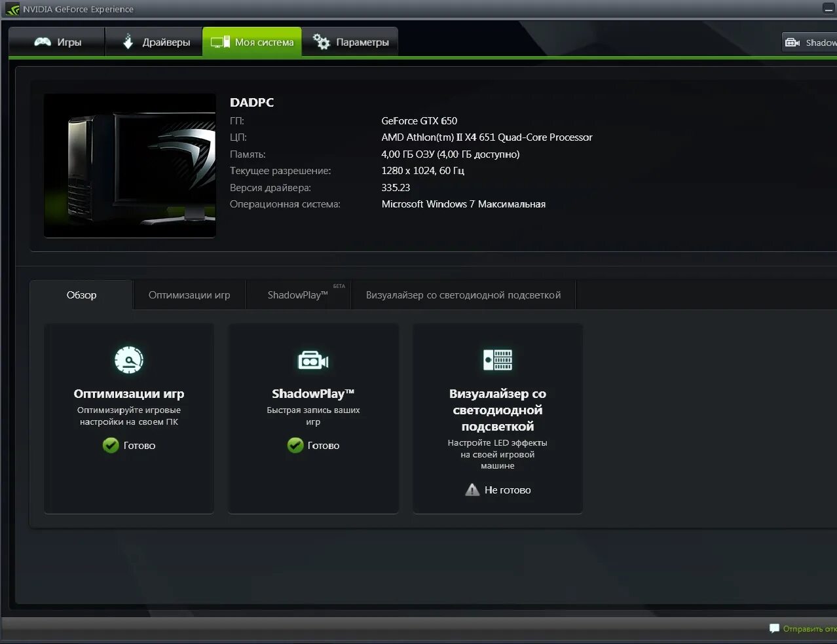Click the game optimization gauge icon
This screenshot has width=837, height=644.
point(129,359)
